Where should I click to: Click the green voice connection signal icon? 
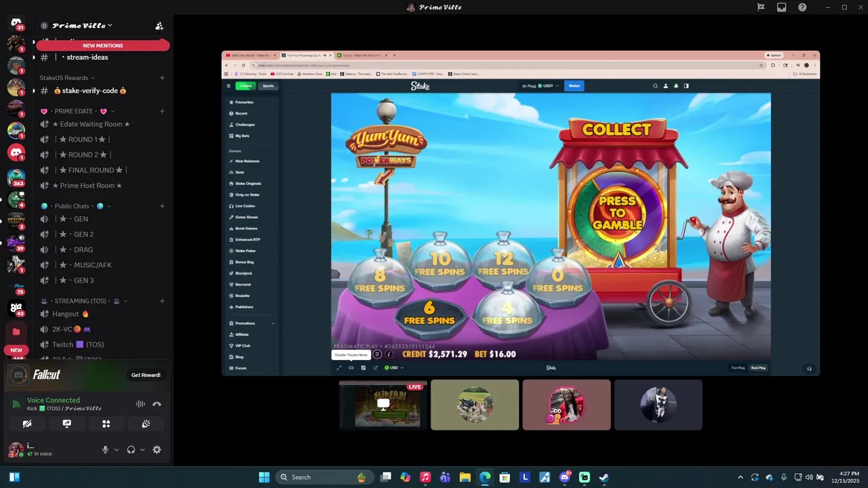point(16,404)
